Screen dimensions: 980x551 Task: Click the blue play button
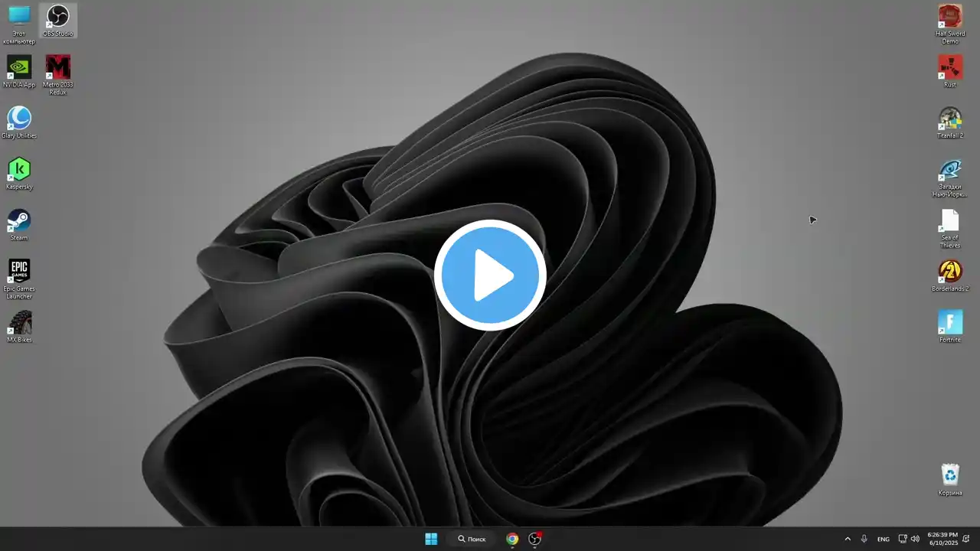[x=490, y=275]
